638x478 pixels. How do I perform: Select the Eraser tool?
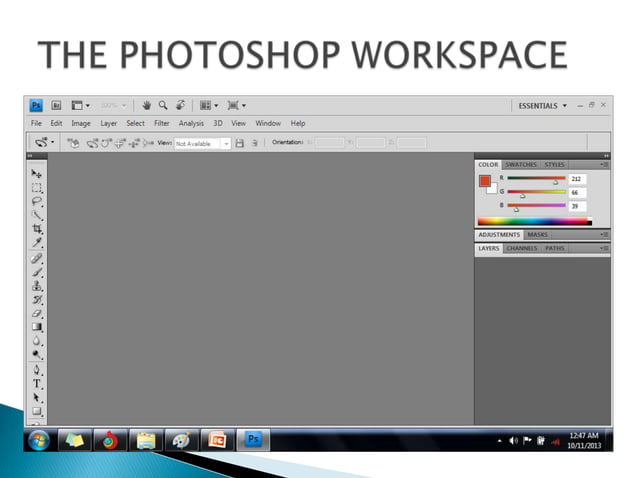coord(37,314)
